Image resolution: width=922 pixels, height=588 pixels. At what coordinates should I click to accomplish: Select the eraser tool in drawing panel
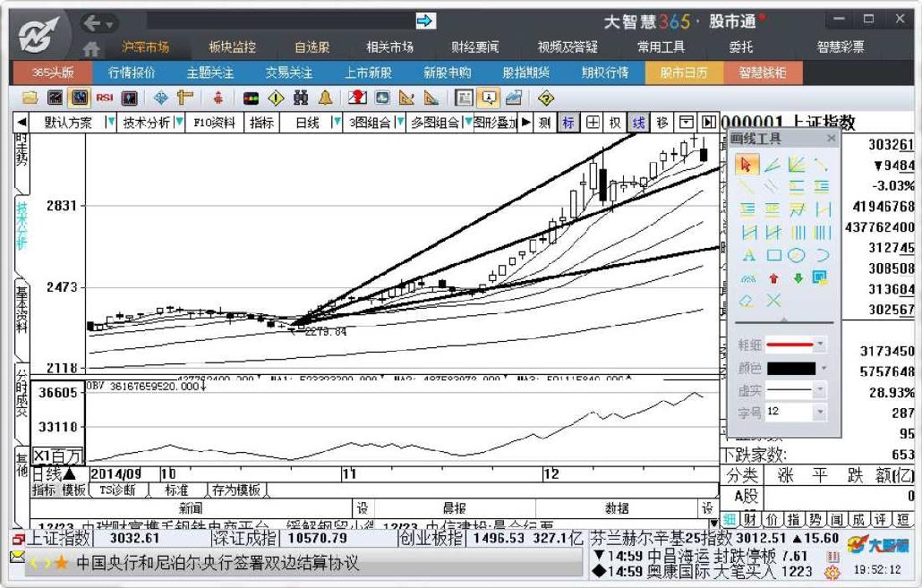tap(747, 301)
